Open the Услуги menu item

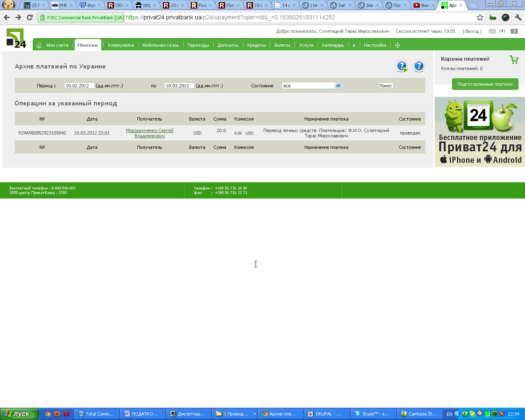pyautogui.click(x=306, y=45)
